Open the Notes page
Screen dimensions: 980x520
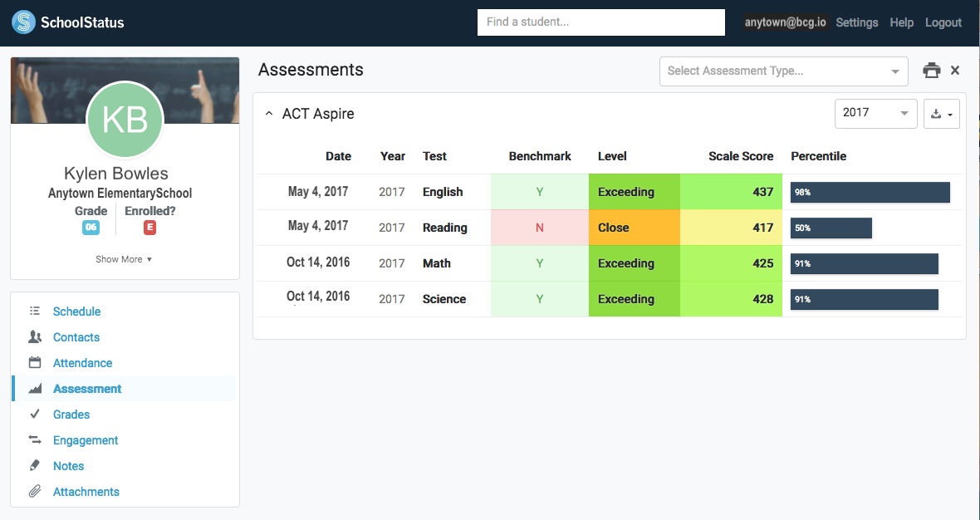tap(68, 466)
